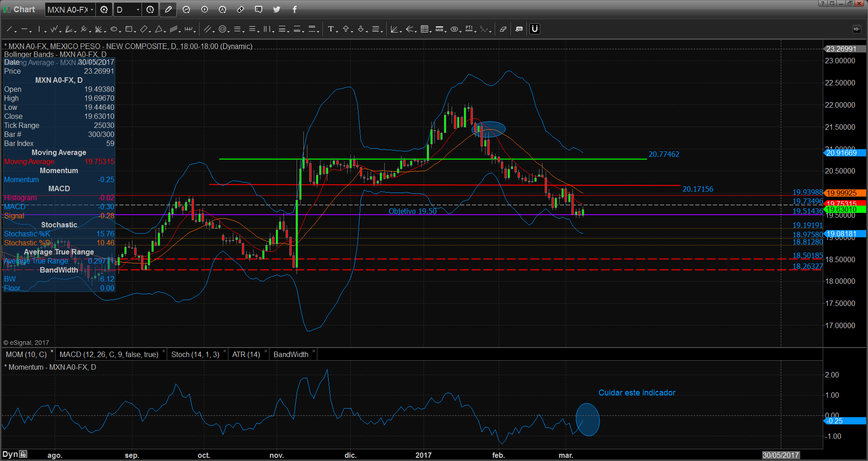Open chart settings gear icon
Screen dimensions: 868x461
(104, 9)
